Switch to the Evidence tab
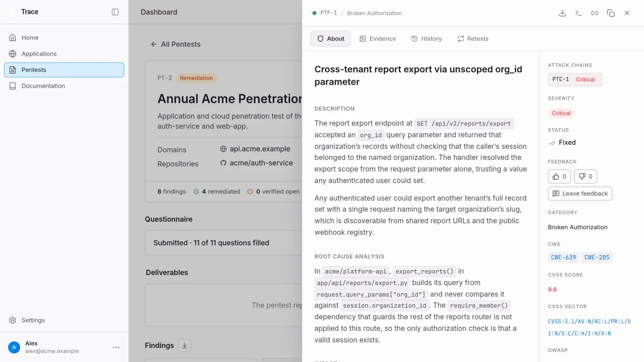This screenshot has width=644, height=362. [378, 39]
